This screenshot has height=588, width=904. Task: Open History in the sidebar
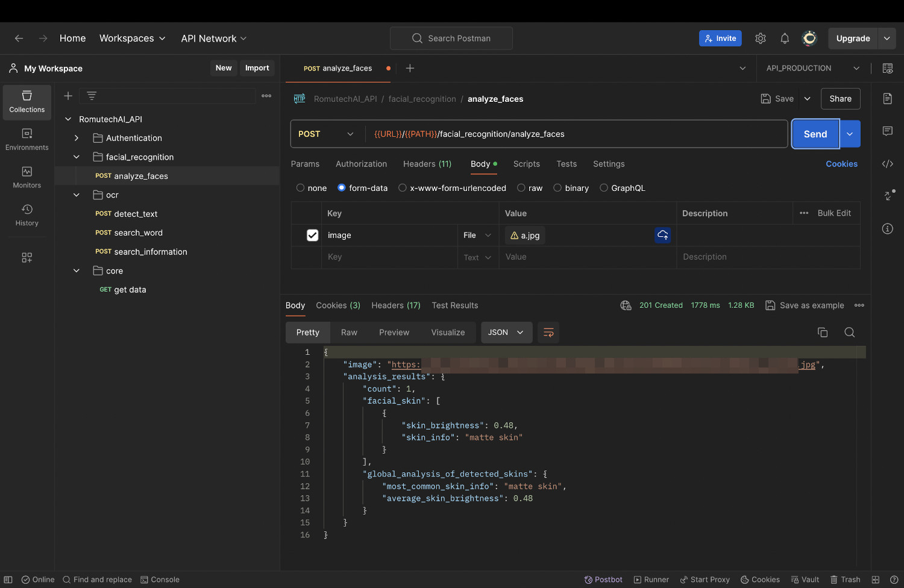27,215
